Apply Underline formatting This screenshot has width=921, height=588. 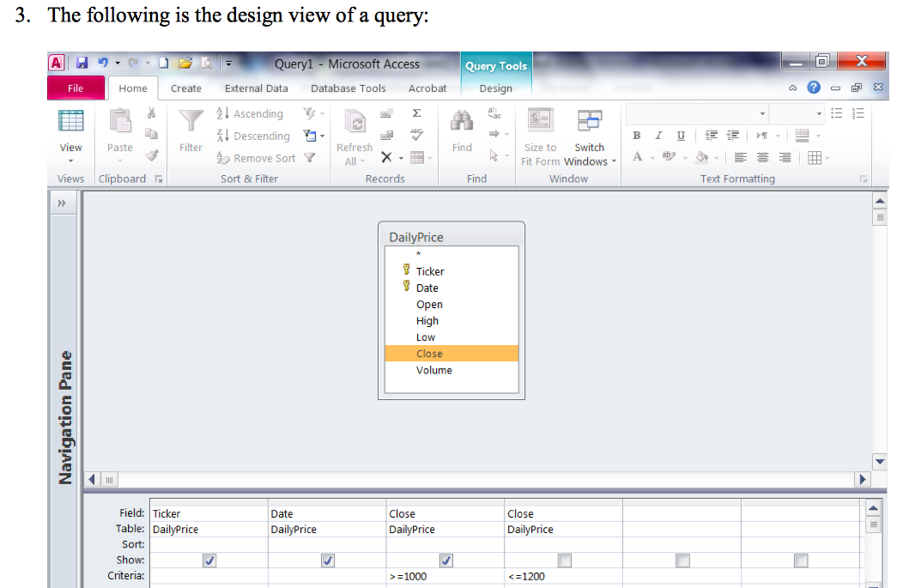click(x=681, y=136)
